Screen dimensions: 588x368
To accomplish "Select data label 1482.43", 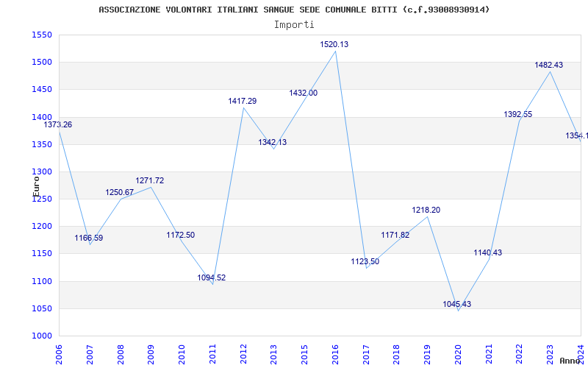I will pyautogui.click(x=548, y=65).
